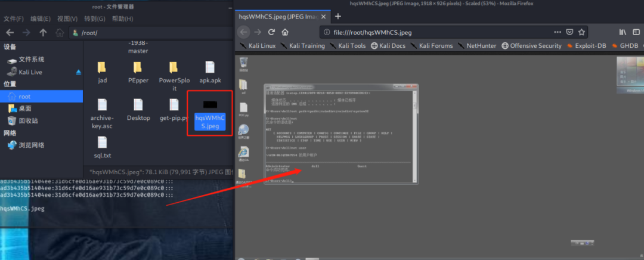Open NetHunter bookmark
The width and height of the screenshot is (644, 260).
click(477, 45)
